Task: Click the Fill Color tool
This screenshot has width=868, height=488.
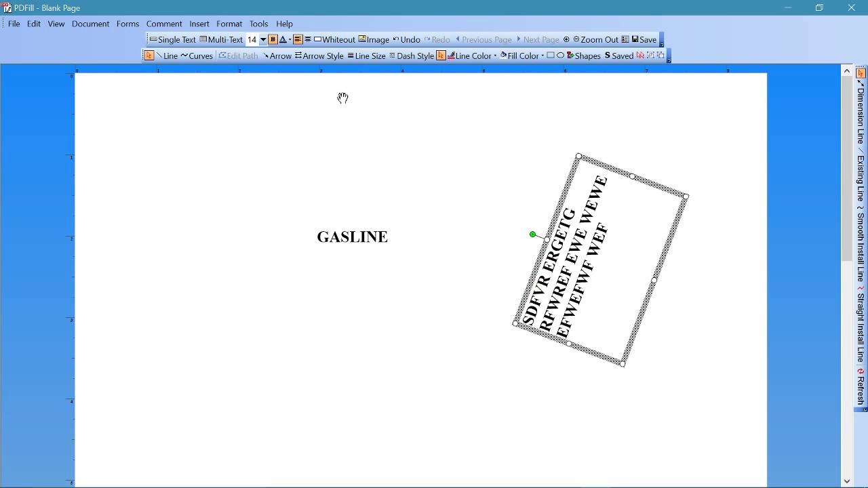Action: point(519,56)
